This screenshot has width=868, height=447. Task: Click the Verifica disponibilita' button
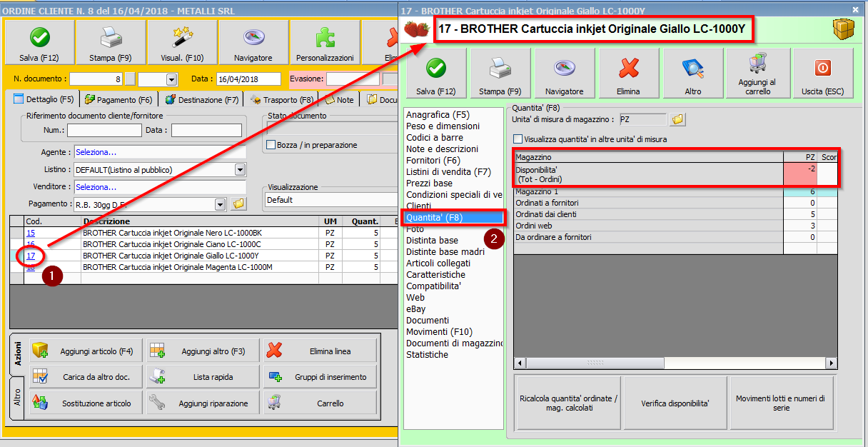[675, 403]
